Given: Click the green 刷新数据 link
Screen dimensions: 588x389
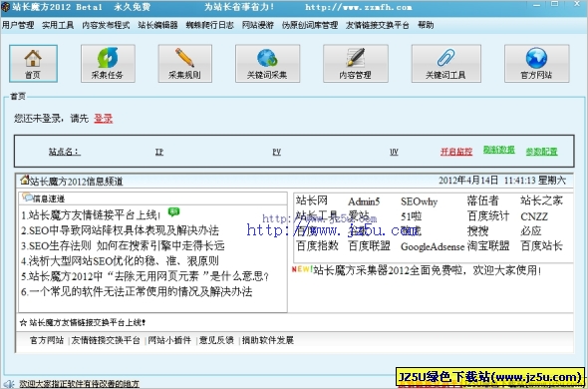Looking at the screenshot, I should 498,150.
